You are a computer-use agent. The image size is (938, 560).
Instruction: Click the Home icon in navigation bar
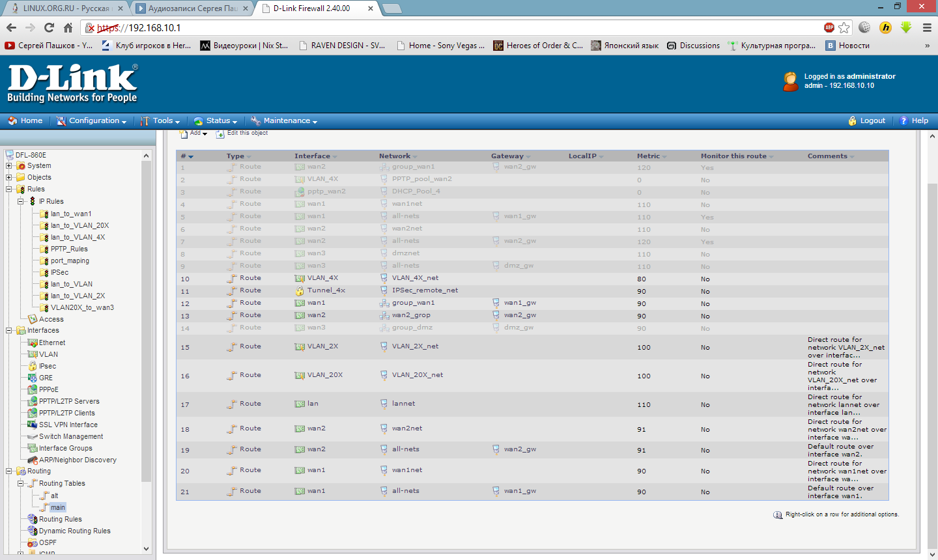pyautogui.click(x=12, y=120)
